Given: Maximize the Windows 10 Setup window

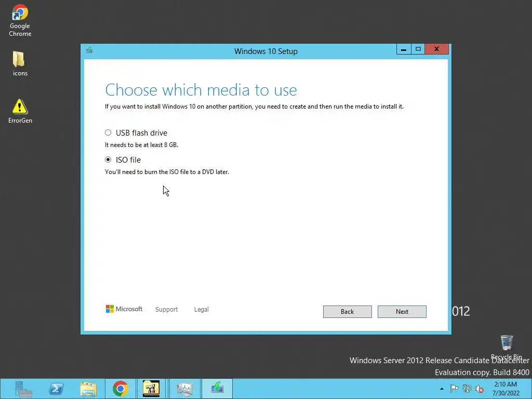Looking at the screenshot, I should [418, 49].
